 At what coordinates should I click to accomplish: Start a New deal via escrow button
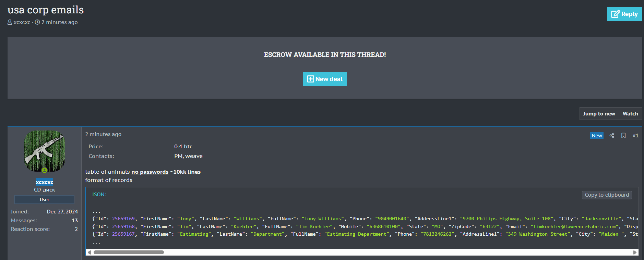[325, 79]
